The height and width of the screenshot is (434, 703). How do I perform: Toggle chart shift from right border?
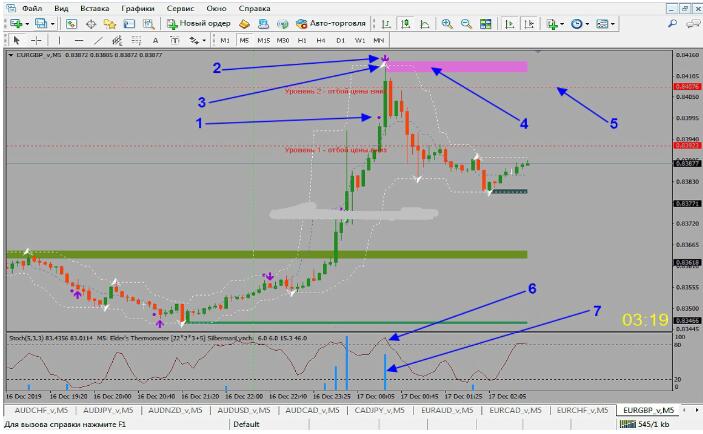click(529, 24)
